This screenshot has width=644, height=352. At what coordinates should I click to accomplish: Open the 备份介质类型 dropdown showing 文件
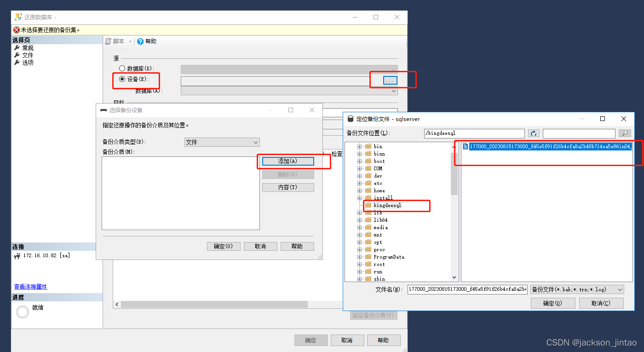222,142
